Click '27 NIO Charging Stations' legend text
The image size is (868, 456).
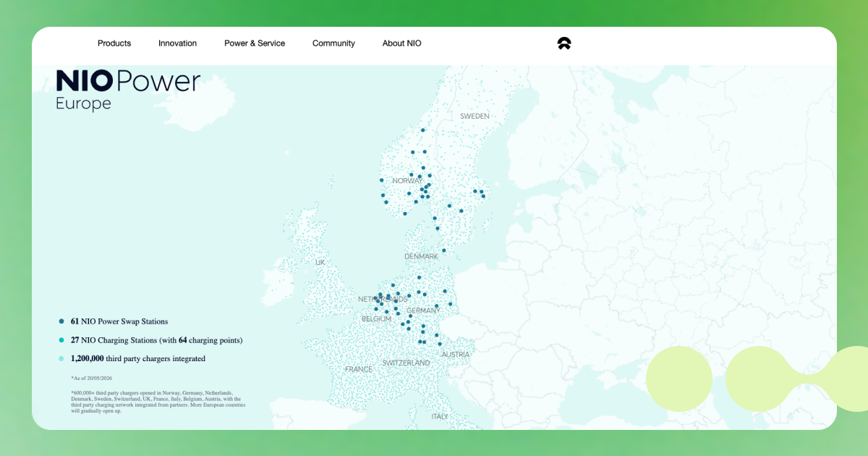point(156,340)
